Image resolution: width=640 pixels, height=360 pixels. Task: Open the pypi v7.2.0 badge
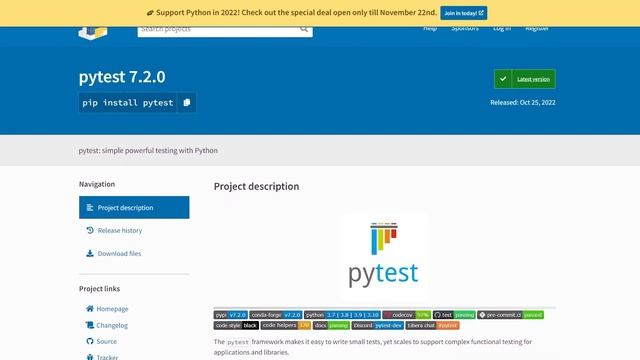231,315
